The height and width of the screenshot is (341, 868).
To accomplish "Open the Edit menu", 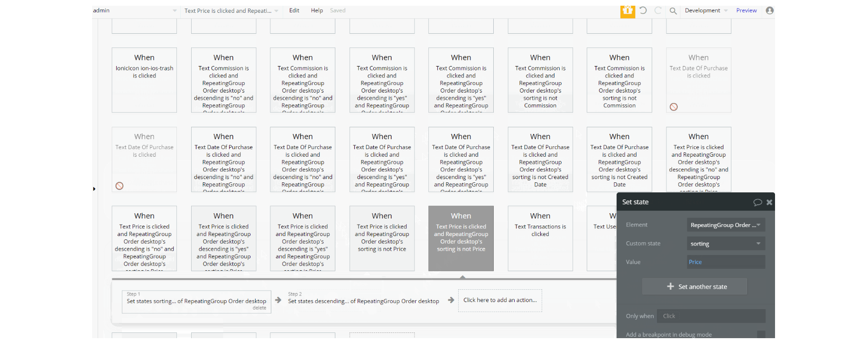I will [x=294, y=10].
